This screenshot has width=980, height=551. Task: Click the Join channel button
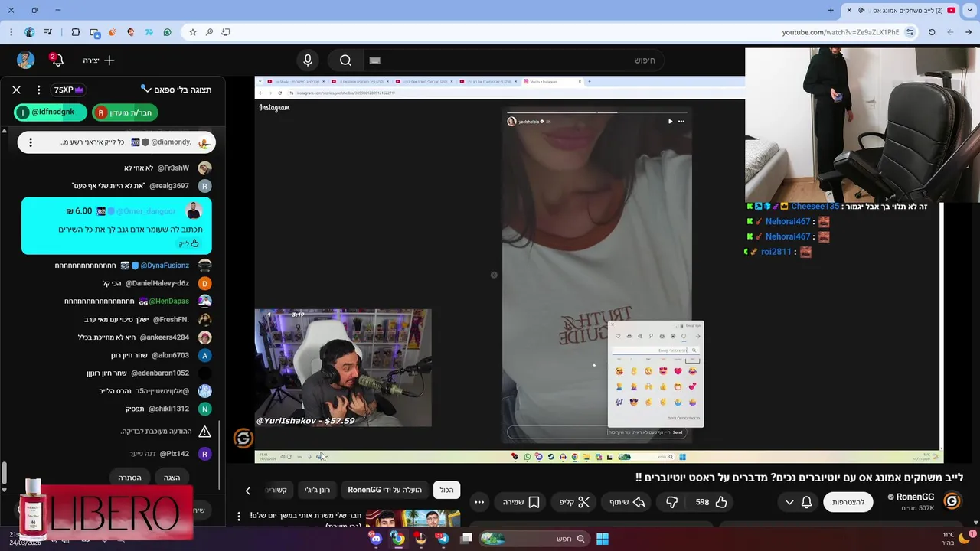coord(848,502)
